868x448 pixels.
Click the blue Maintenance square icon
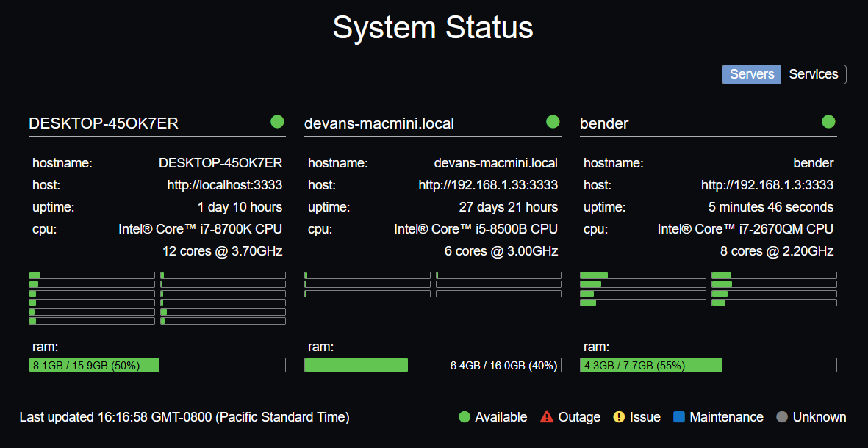[x=678, y=417]
